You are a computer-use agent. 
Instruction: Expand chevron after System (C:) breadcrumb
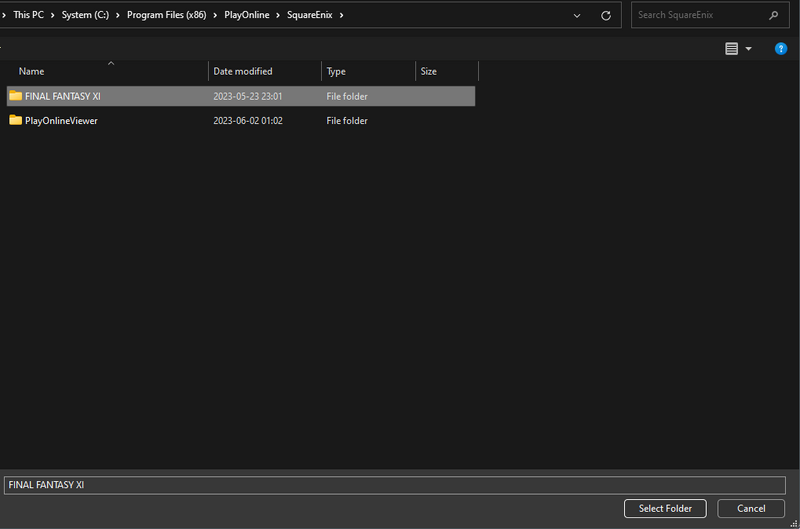click(x=118, y=15)
